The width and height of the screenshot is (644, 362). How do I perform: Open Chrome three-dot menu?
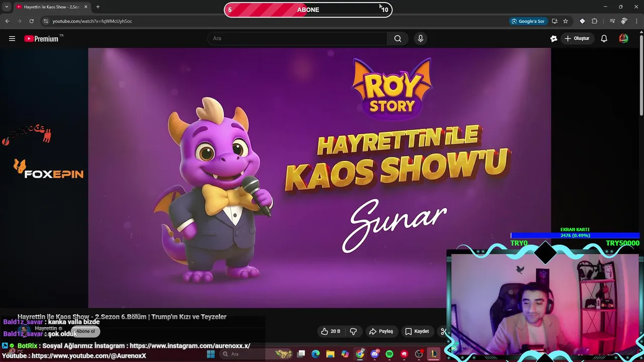636,21
